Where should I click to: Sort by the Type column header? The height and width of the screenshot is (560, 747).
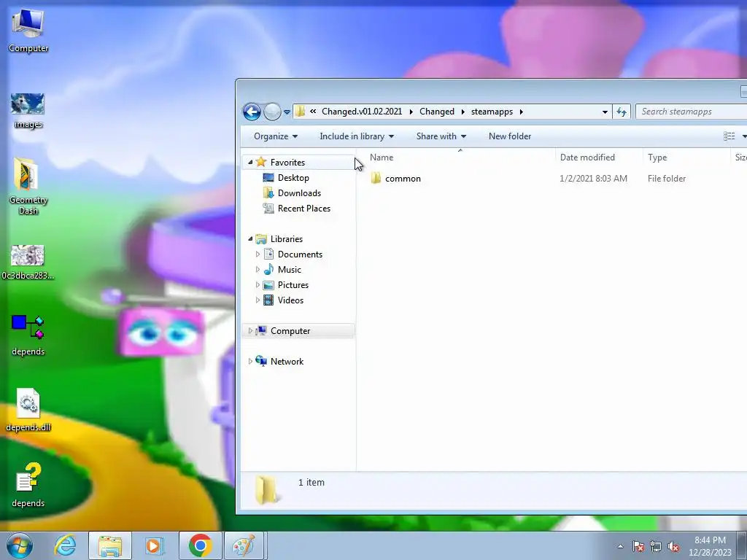tap(686, 157)
